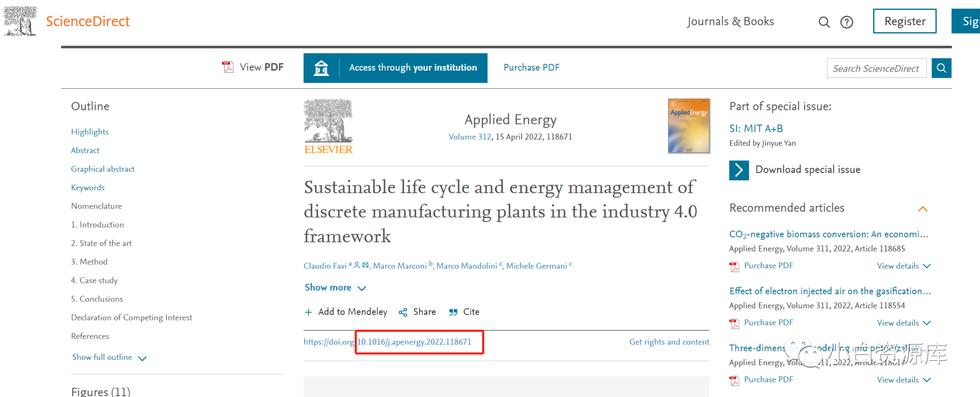Viewport: 980px width, 397px height.
Task: Expand Show full outline
Action: (109, 357)
